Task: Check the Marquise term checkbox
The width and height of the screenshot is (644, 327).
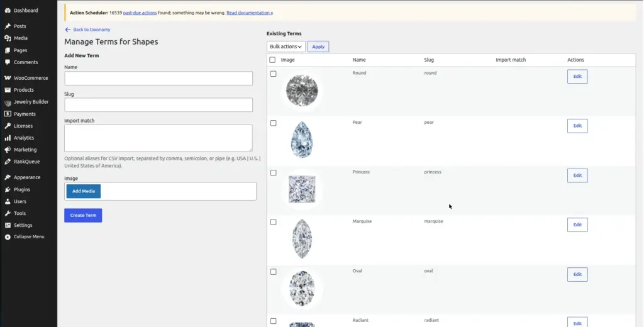Action: click(x=274, y=222)
